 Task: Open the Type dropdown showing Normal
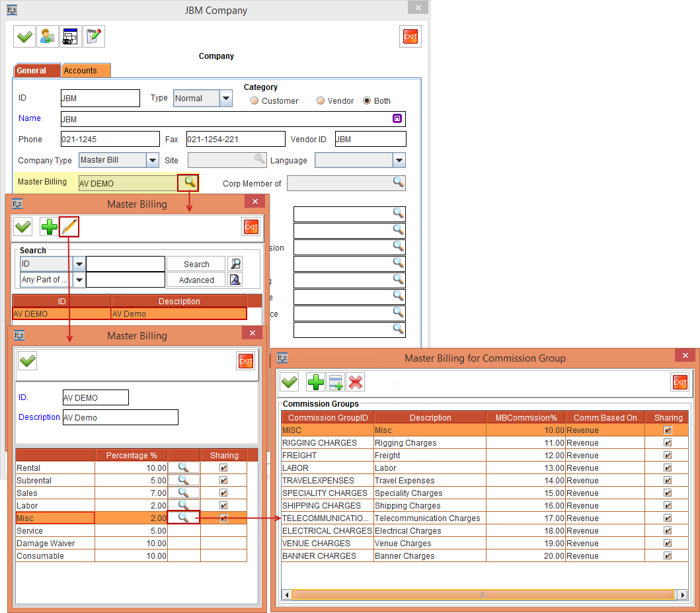[x=226, y=99]
